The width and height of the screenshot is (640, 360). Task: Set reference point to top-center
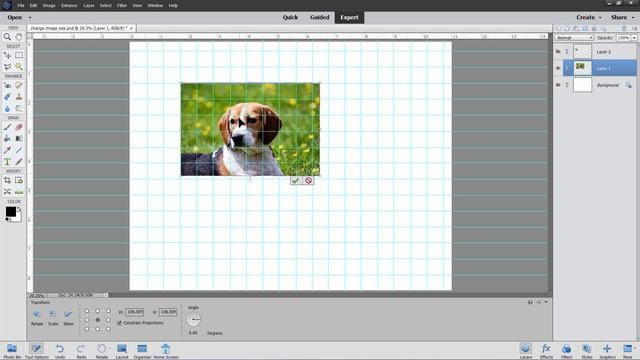[x=98, y=311]
